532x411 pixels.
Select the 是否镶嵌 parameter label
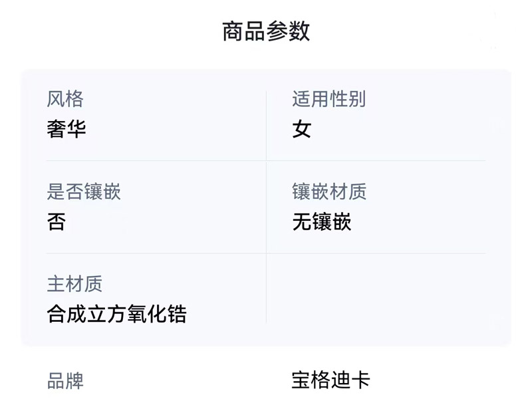pyautogui.click(x=84, y=192)
